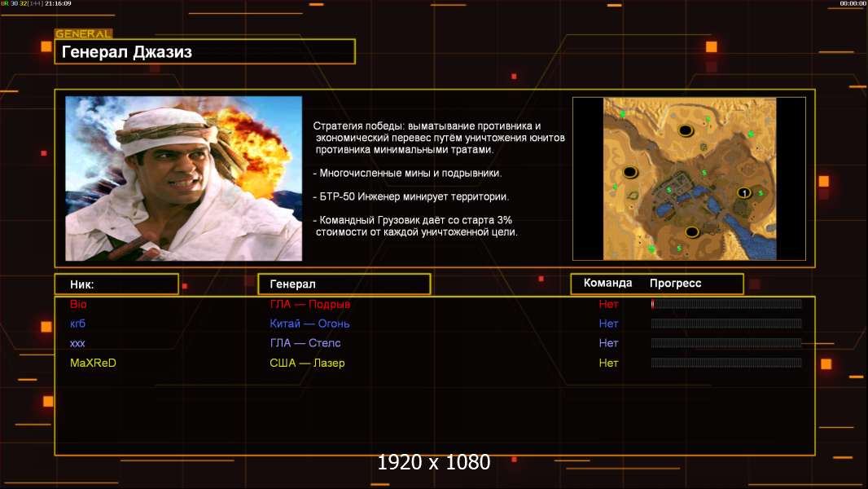Select the leftmost empty start position on map
The image size is (868, 489).
click(x=629, y=172)
